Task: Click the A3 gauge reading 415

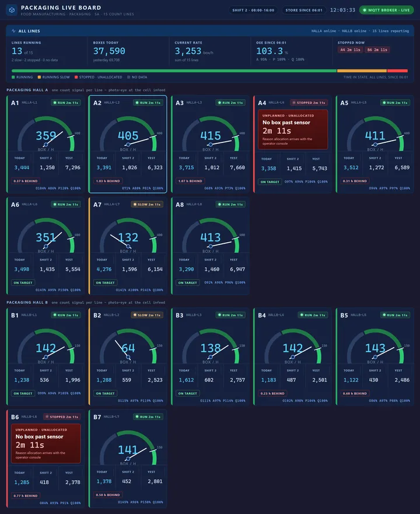Action: click(211, 136)
